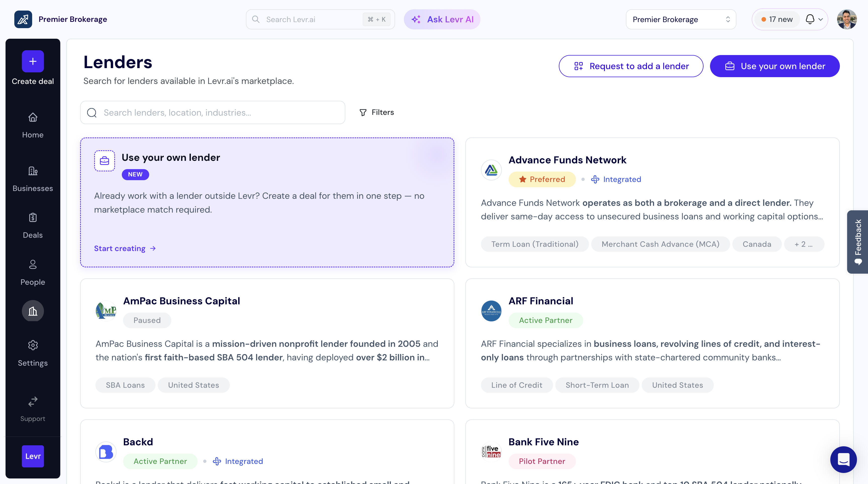The image size is (868, 484).
Task: Expand the notifications chevron
Action: pyautogui.click(x=821, y=19)
